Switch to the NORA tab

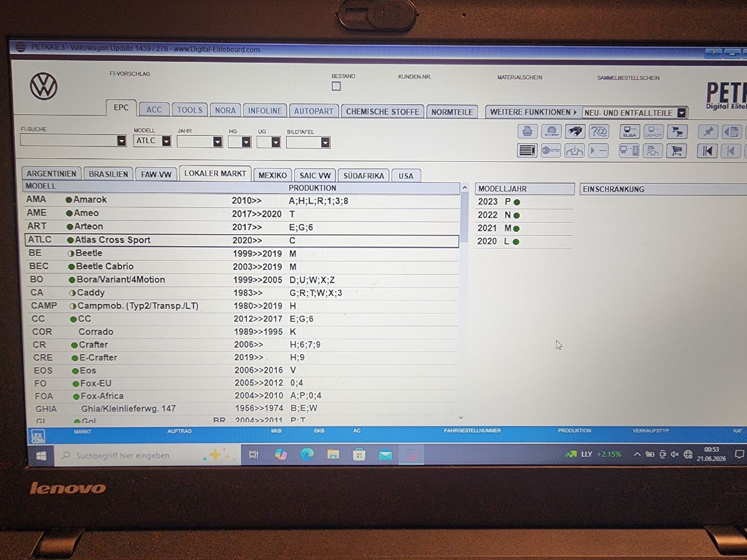click(225, 110)
